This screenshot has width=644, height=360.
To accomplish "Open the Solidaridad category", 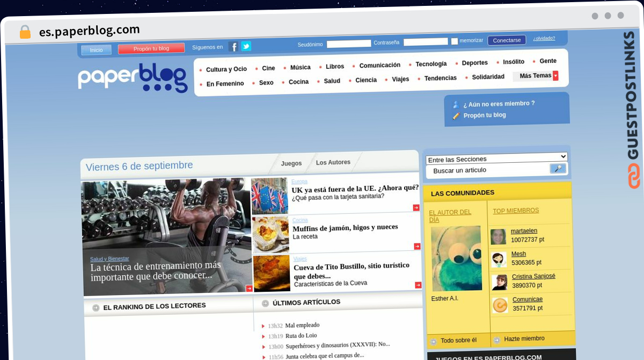I will [x=488, y=77].
